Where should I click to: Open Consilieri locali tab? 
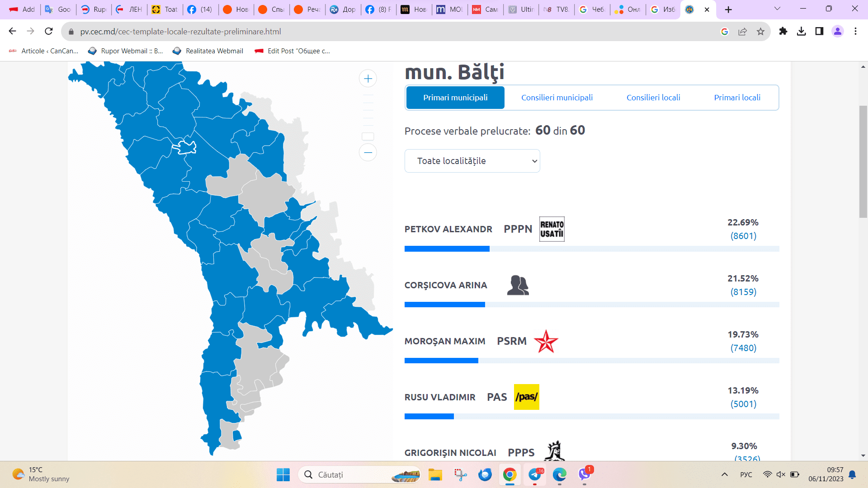pos(653,98)
